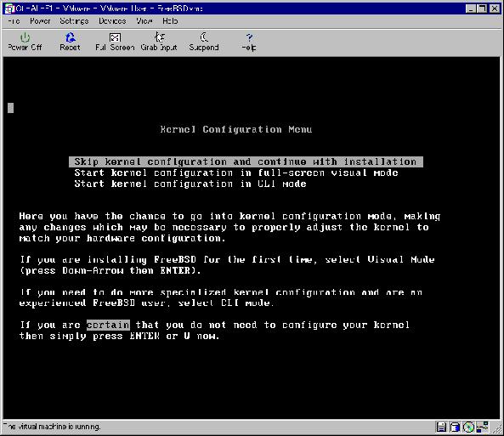Click the Kernel Configuration Menu heading
The width and height of the screenshot is (504, 436).
tap(236, 129)
